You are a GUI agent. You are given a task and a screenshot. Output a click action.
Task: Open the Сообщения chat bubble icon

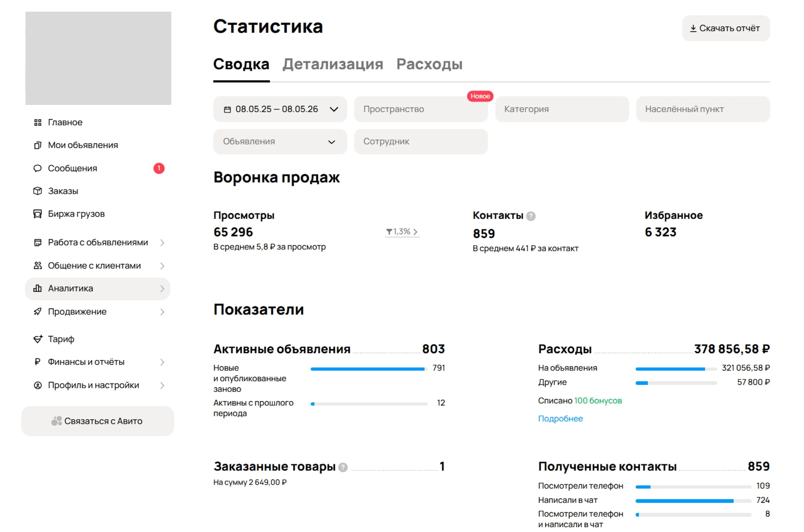click(38, 168)
